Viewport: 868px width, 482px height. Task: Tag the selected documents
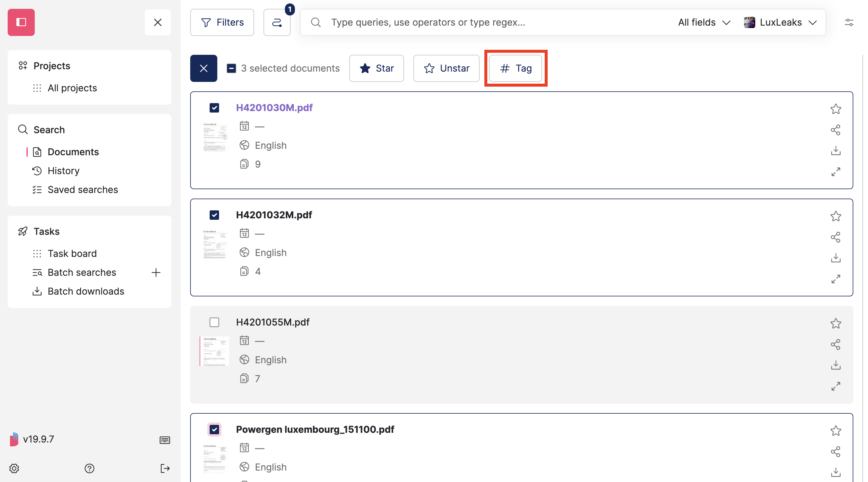point(516,68)
